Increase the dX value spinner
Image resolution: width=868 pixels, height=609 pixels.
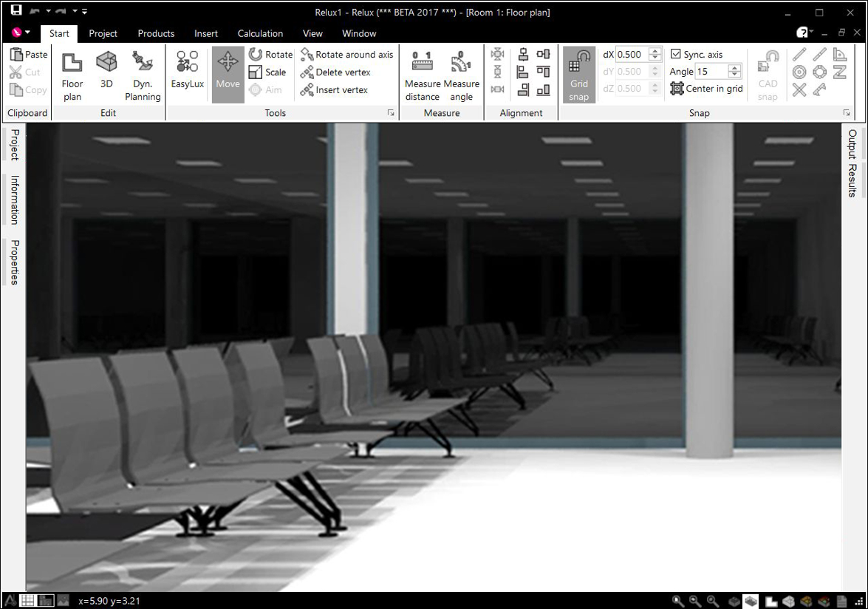pyautogui.click(x=655, y=51)
